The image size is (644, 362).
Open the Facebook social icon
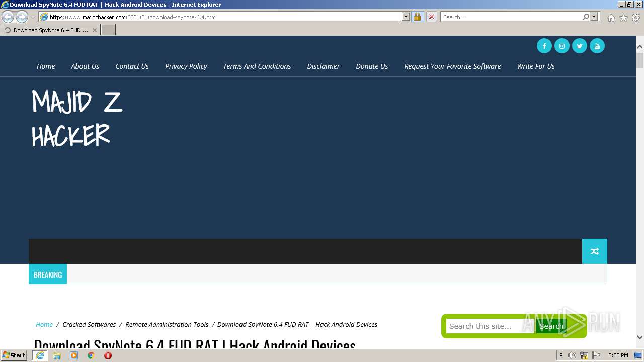544,46
